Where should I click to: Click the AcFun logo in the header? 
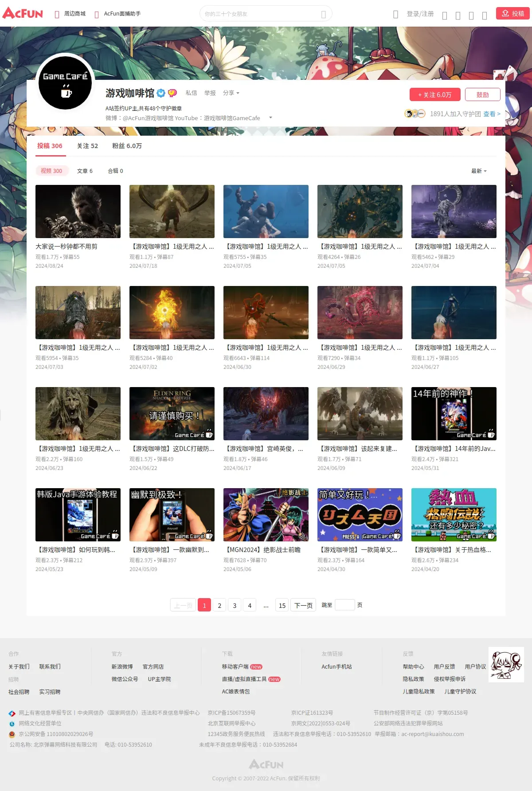pyautogui.click(x=23, y=13)
